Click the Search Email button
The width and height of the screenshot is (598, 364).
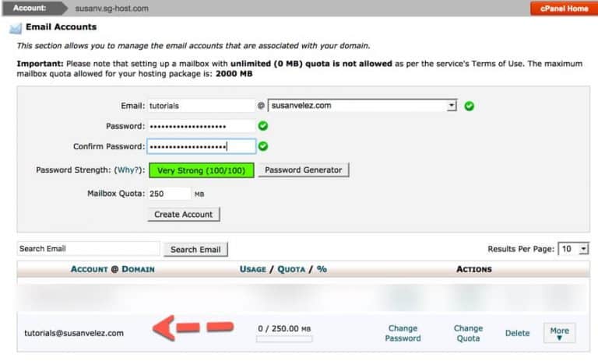tap(195, 249)
